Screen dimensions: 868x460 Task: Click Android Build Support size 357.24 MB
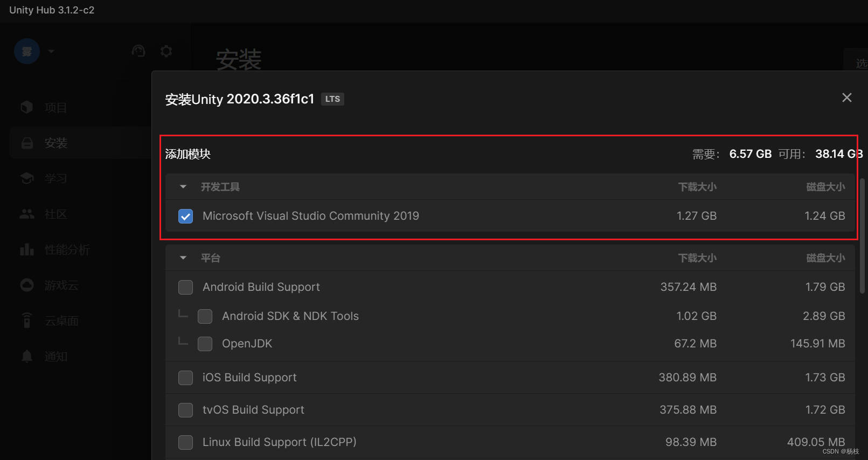(x=689, y=287)
